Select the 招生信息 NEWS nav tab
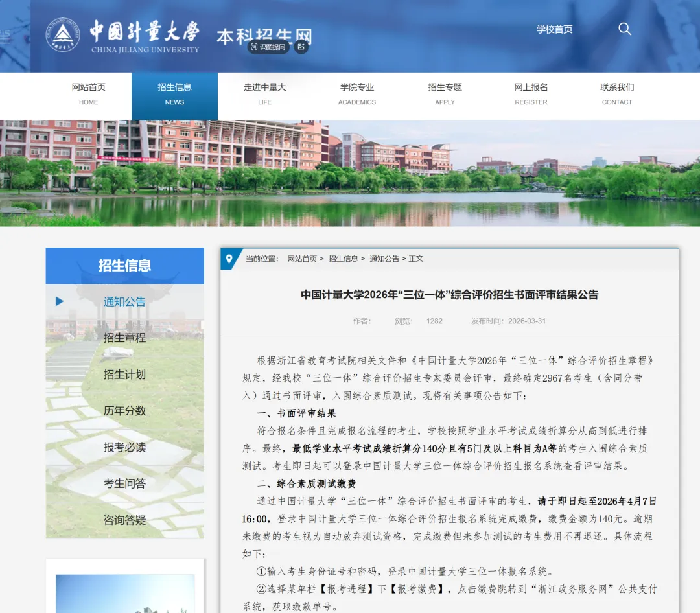 coord(174,96)
